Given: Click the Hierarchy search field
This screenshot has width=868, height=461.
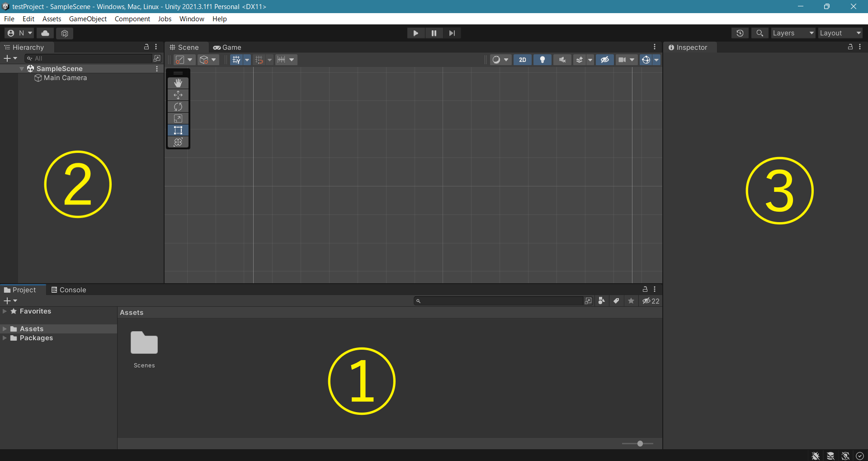Looking at the screenshot, I should coord(89,58).
